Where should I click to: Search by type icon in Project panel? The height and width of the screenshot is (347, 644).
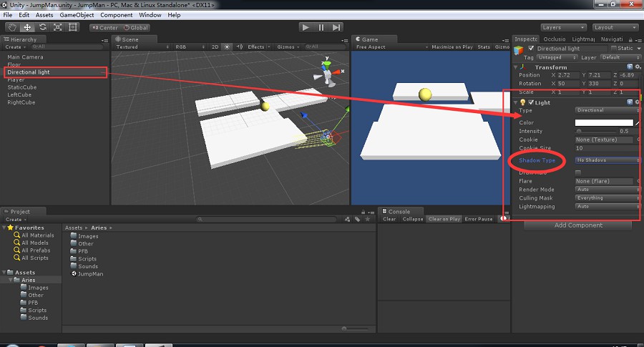click(348, 219)
